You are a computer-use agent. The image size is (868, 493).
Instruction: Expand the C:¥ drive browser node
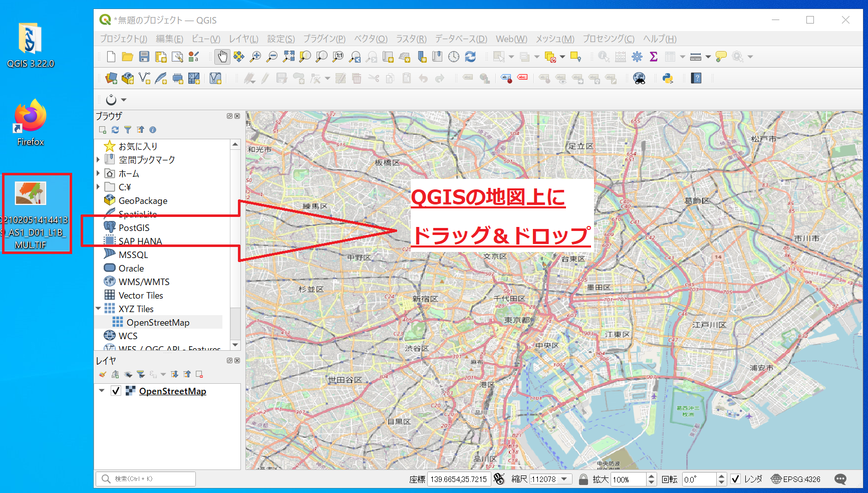[x=98, y=187]
